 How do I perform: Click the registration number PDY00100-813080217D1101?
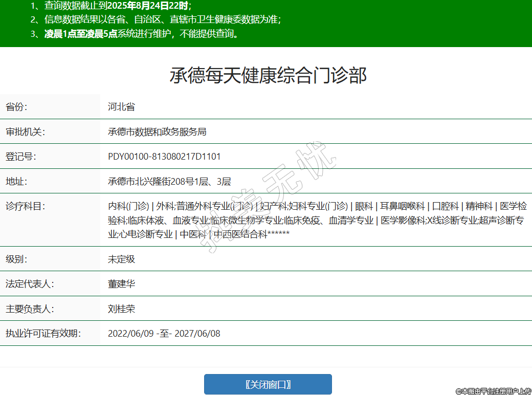coord(164,156)
